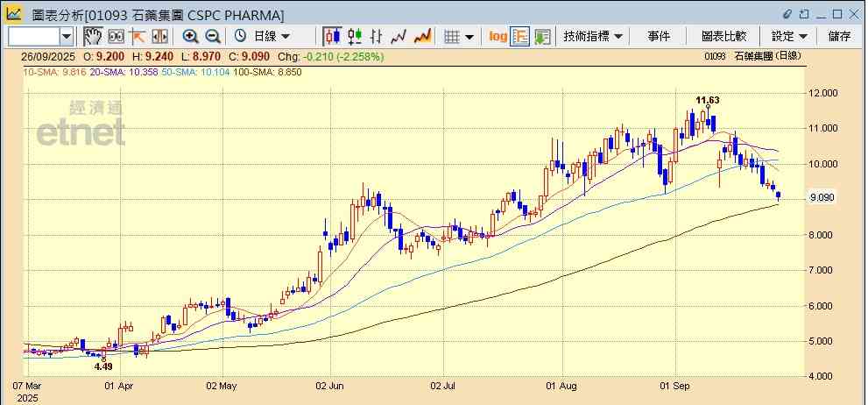Click the 11.63 high price marker
Image resolution: width=868 pixels, height=405 pixels.
708,100
